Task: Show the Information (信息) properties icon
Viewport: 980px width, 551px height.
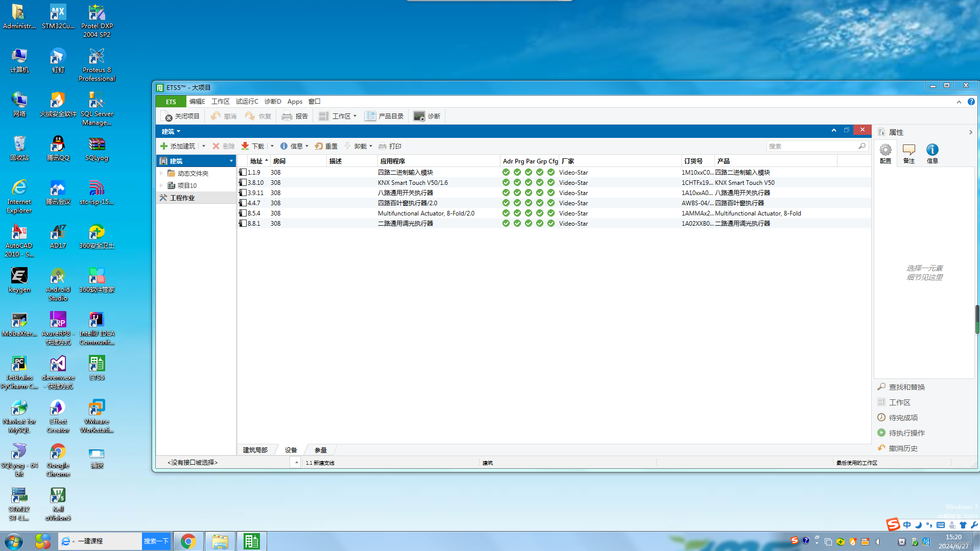Action: (x=932, y=150)
